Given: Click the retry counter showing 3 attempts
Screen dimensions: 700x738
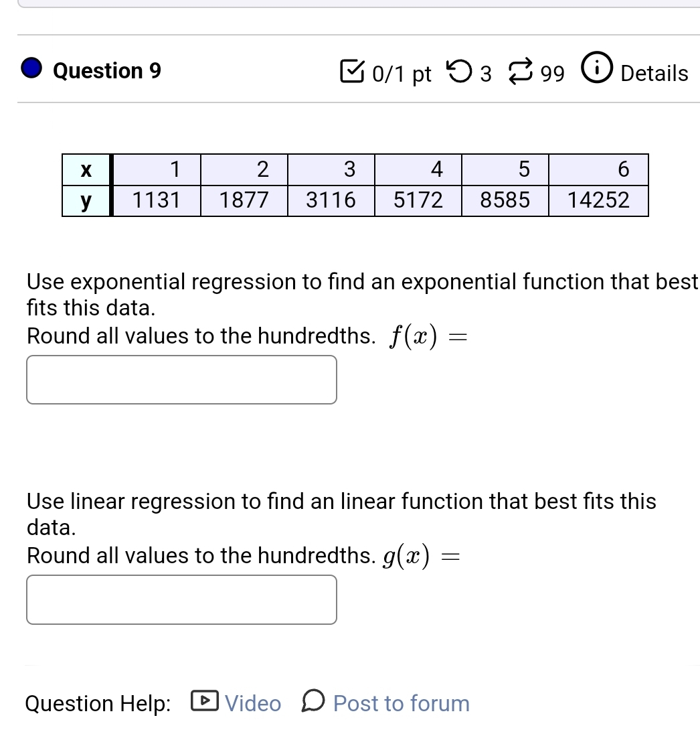Looking at the screenshot, I should click(485, 74).
